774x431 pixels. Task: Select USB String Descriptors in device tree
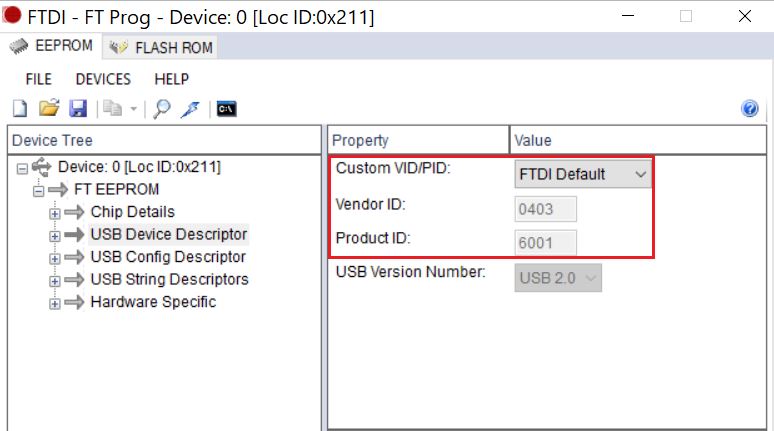[x=169, y=279]
